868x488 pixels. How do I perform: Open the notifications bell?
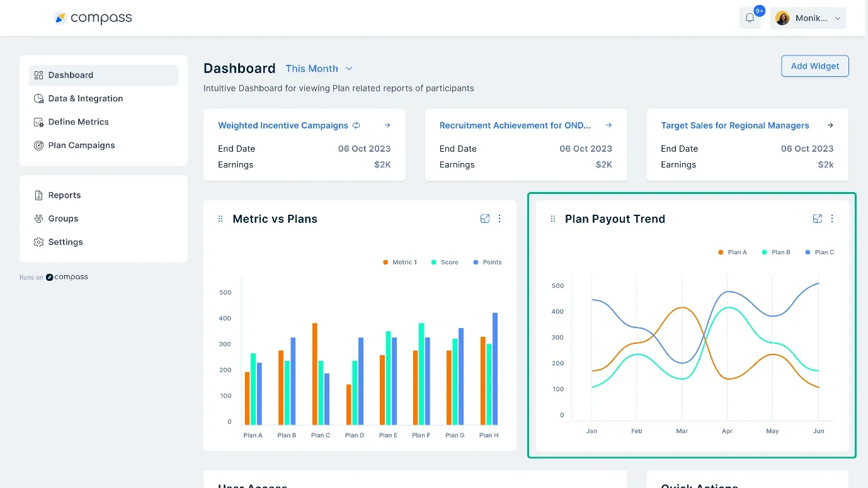click(x=750, y=17)
